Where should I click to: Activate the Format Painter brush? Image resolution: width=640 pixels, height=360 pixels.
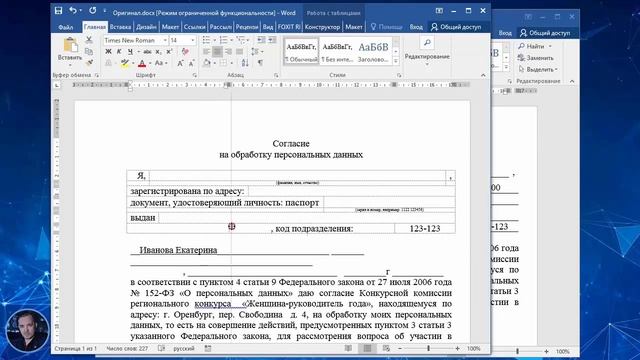[x=89, y=63]
